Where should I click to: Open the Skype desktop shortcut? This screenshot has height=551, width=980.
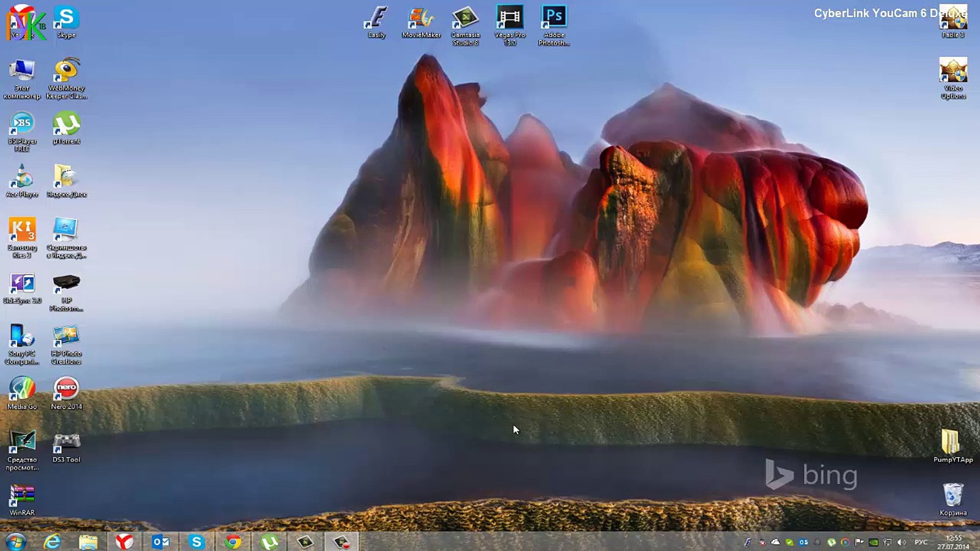click(x=66, y=22)
